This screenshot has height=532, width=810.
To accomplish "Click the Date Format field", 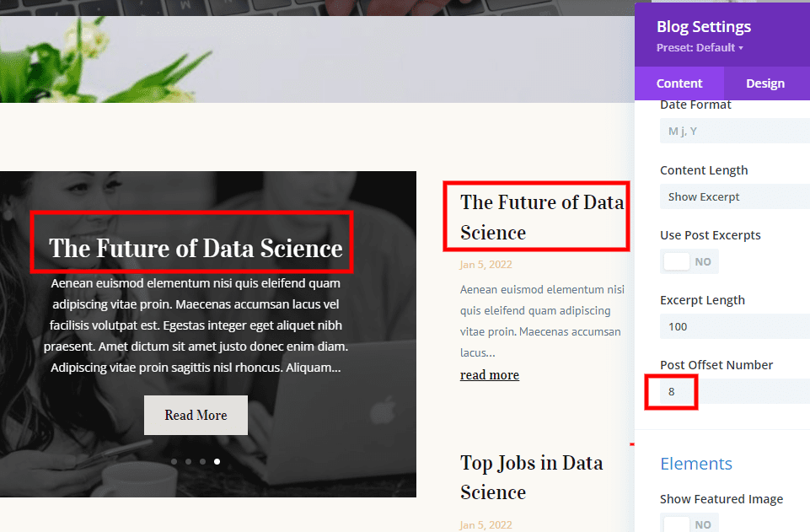I will pyautogui.click(x=734, y=131).
